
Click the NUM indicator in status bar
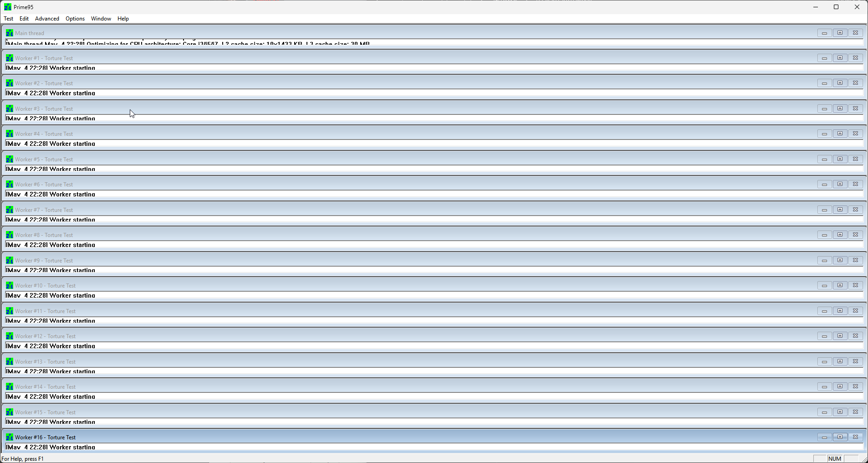pos(835,458)
